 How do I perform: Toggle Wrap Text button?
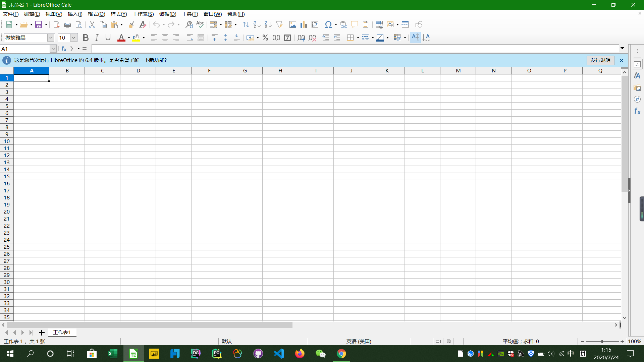[190, 38]
